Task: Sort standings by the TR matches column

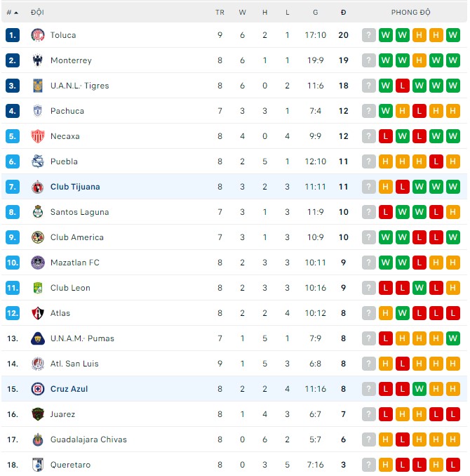Action: (x=220, y=13)
